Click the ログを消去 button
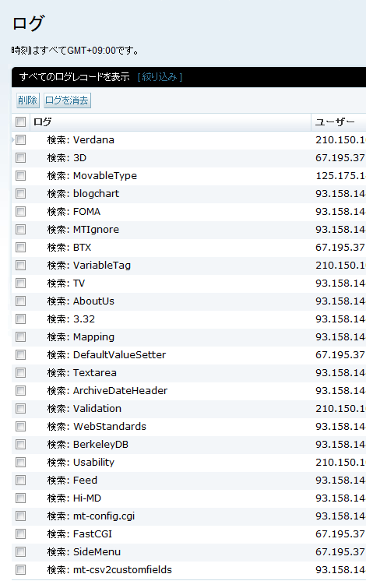366x588 pixels. (x=67, y=100)
